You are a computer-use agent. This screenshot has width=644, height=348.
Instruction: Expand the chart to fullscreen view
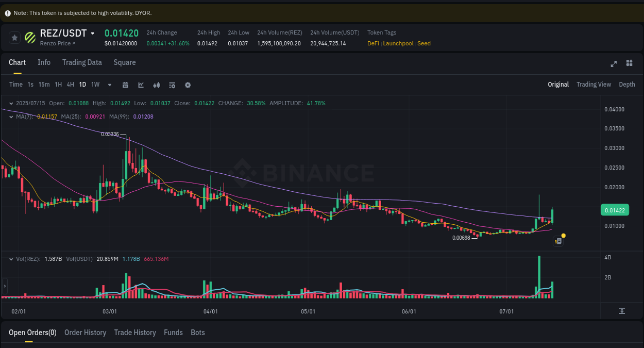pos(613,64)
